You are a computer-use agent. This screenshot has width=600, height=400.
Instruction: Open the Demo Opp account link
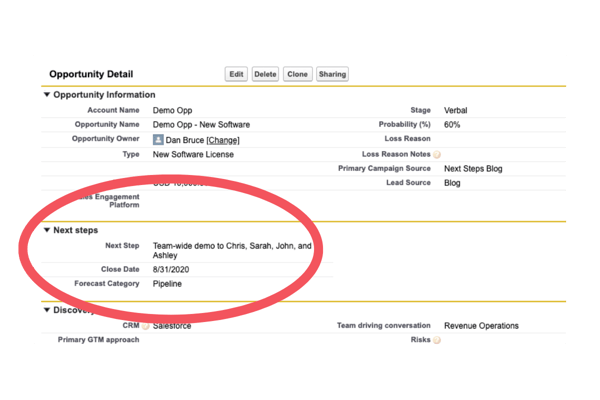[x=173, y=110]
